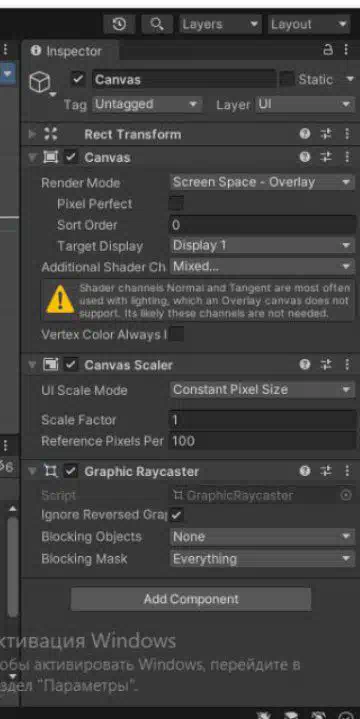Open Canvas Scaler three-dot context menu

tap(347, 365)
